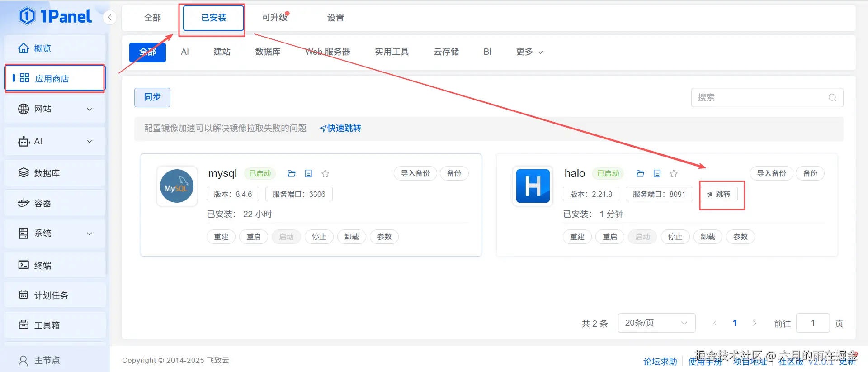
Task: Select page number 1
Action: coord(735,323)
